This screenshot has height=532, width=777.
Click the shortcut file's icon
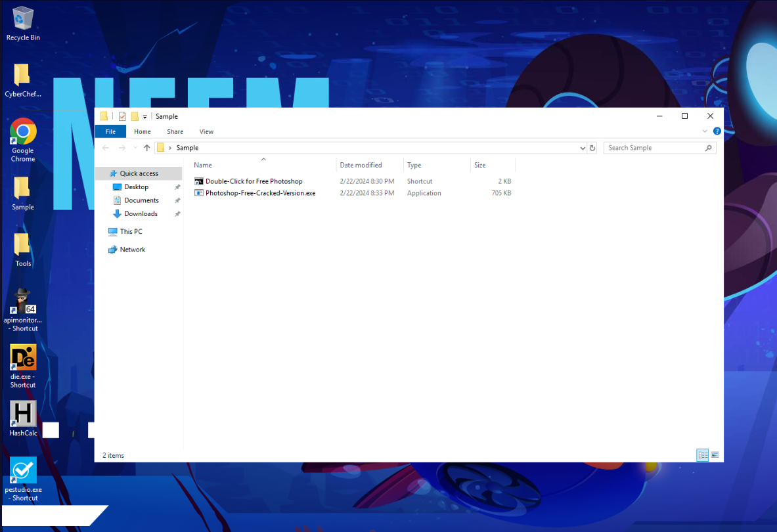199,181
